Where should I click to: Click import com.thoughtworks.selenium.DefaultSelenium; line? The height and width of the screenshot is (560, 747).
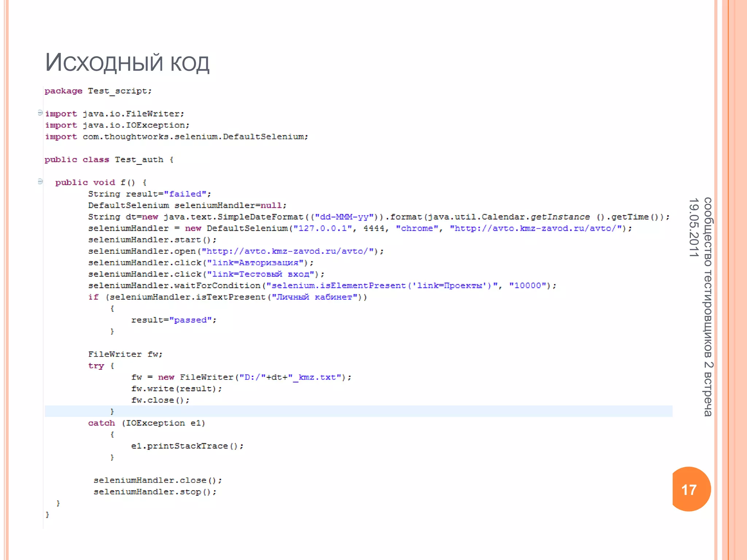(x=177, y=137)
